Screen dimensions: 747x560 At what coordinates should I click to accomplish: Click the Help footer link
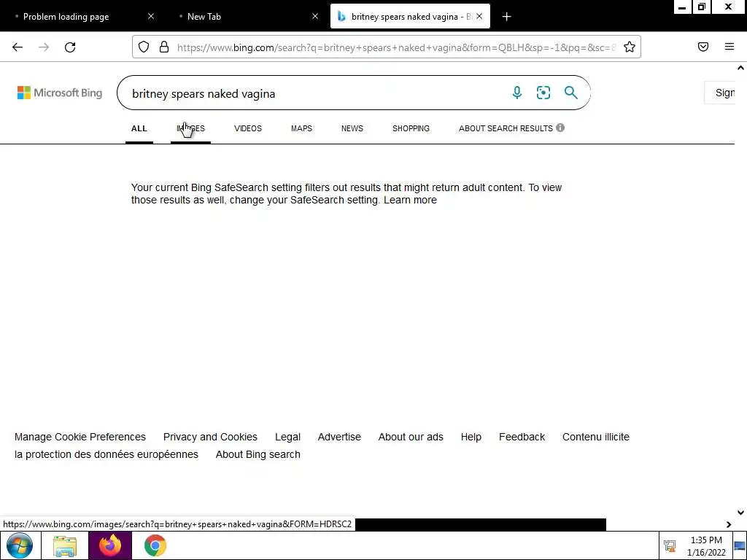(471, 437)
